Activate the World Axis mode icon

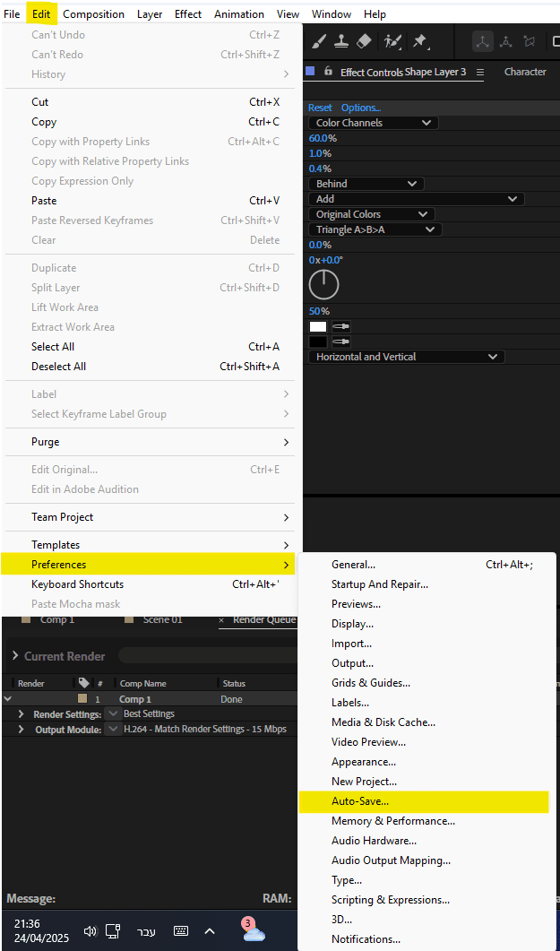click(506, 41)
